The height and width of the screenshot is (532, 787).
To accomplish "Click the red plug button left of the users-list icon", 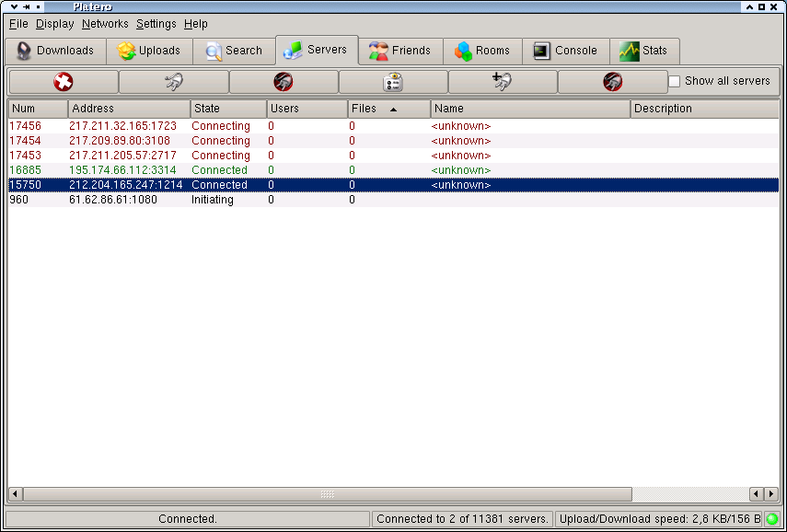I will (284, 82).
